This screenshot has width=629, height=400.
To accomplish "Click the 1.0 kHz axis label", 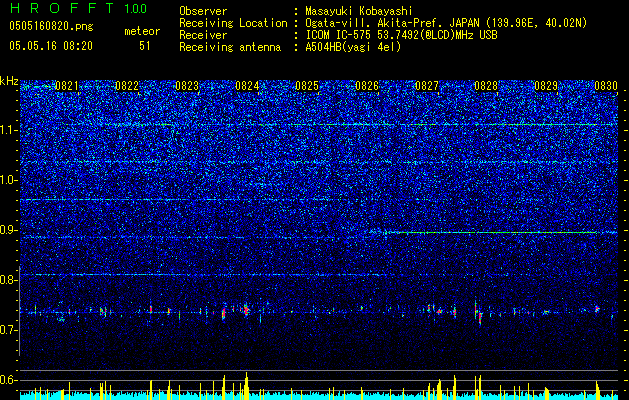I will [8, 180].
